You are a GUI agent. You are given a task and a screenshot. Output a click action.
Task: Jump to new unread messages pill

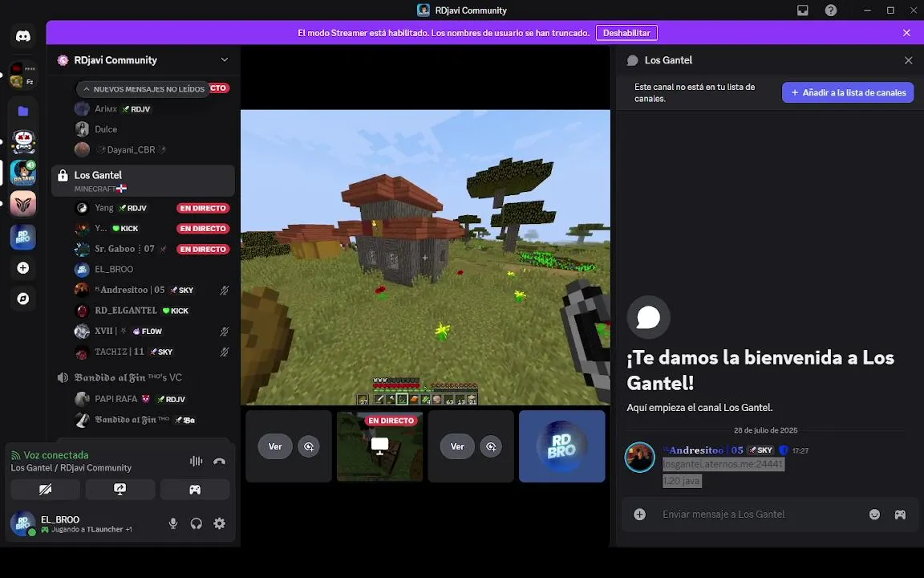coord(144,89)
